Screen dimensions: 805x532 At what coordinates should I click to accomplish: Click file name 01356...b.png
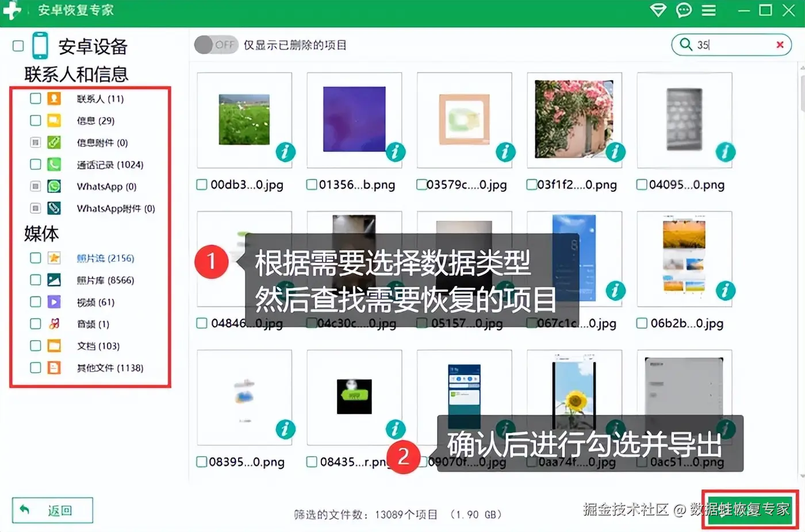(x=357, y=185)
